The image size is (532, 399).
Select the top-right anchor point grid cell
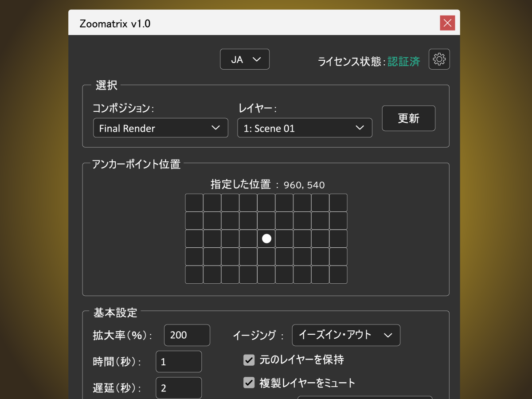click(x=338, y=203)
